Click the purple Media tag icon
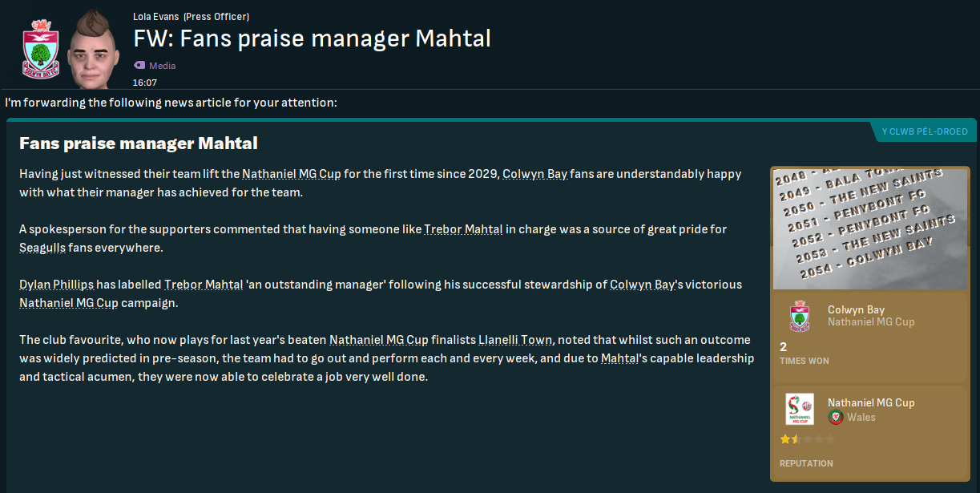Image resolution: width=980 pixels, height=493 pixels. (139, 66)
